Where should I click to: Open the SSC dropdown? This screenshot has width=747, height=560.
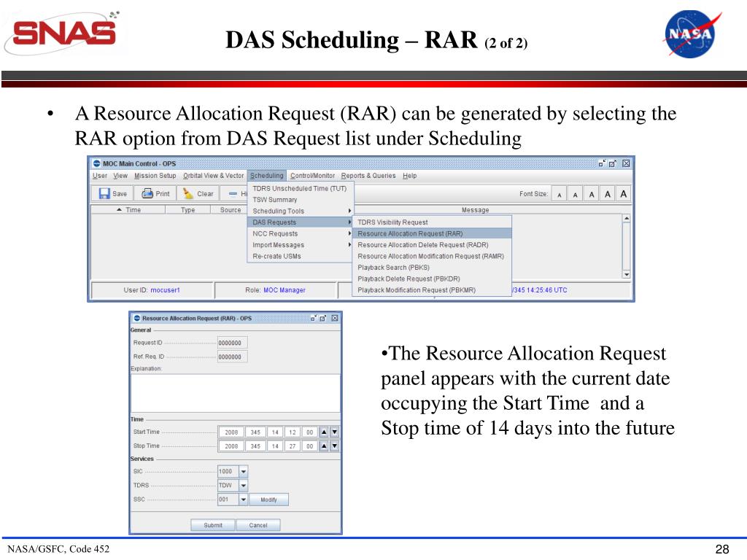pos(243,499)
